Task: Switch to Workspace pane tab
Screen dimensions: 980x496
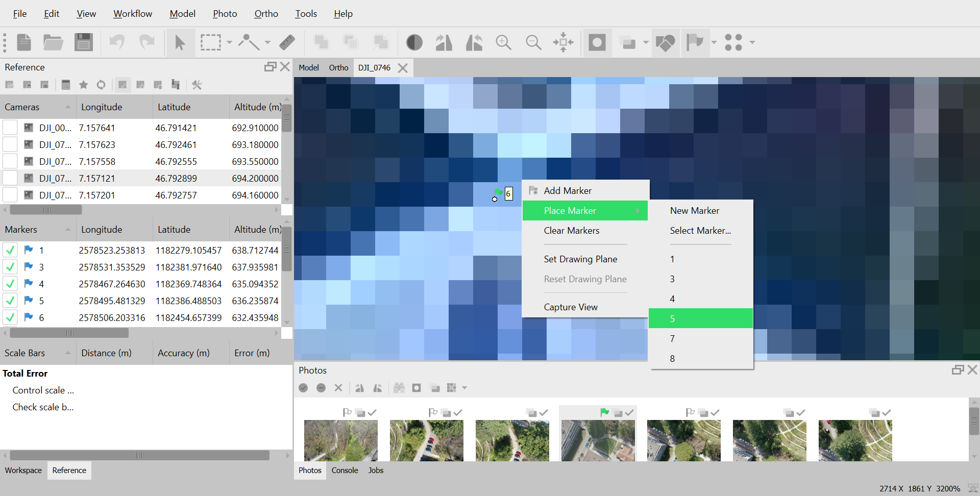Action: [x=23, y=470]
